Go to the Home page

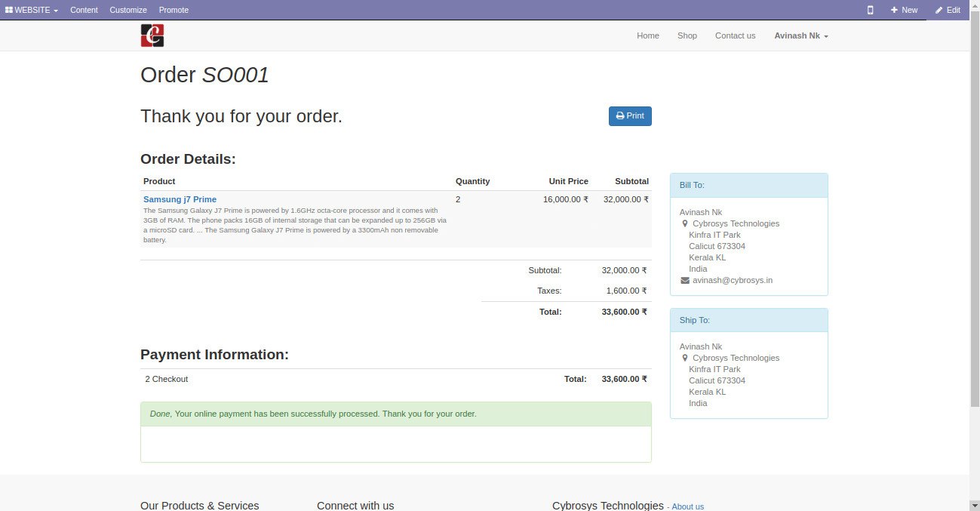[x=648, y=35]
